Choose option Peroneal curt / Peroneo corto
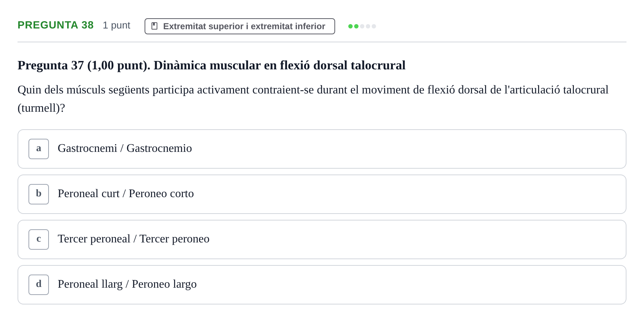The width and height of the screenshot is (644, 322). 126,193
